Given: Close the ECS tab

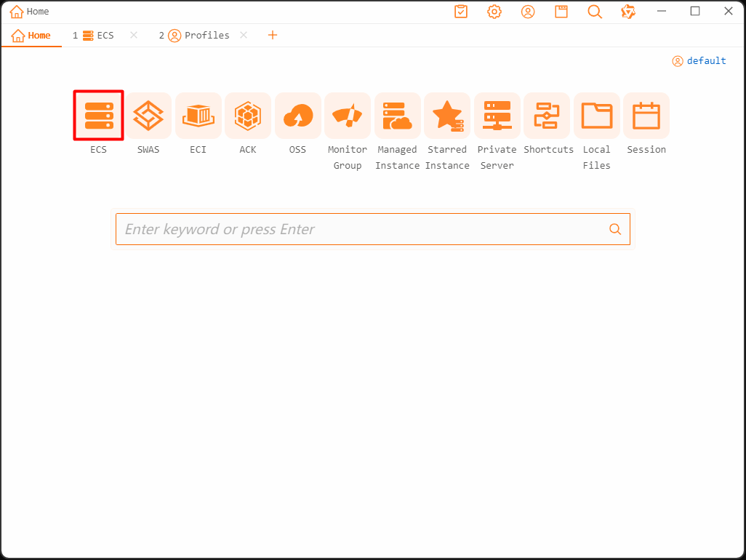Looking at the screenshot, I should (134, 35).
